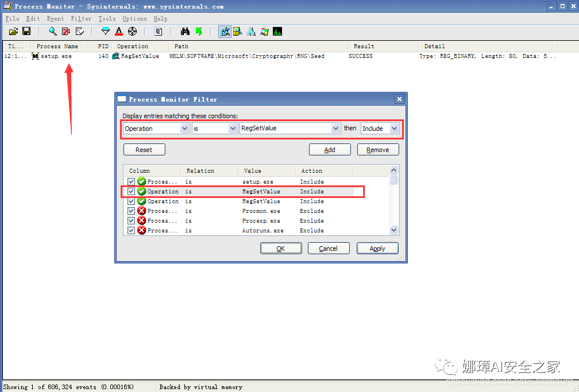Click the registry icon beside RegSetValue event

[x=115, y=56]
